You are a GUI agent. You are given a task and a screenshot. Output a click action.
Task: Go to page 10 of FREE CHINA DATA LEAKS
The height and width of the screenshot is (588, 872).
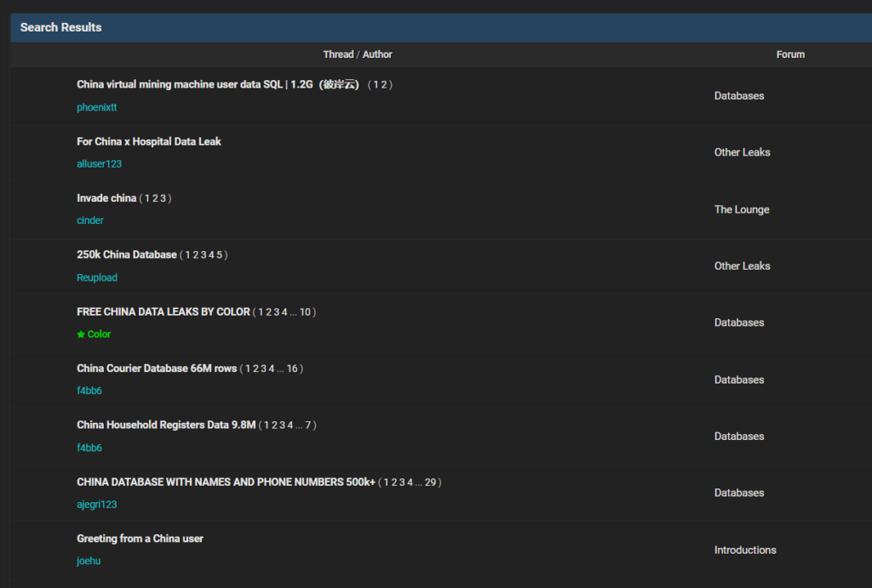click(305, 312)
